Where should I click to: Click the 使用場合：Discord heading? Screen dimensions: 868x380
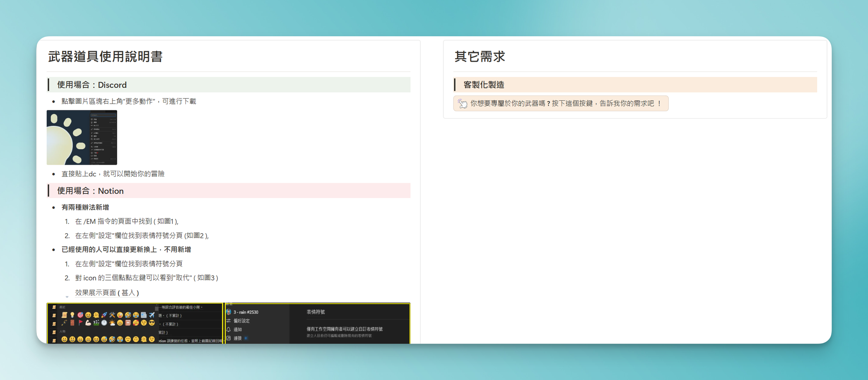[92, 85]
